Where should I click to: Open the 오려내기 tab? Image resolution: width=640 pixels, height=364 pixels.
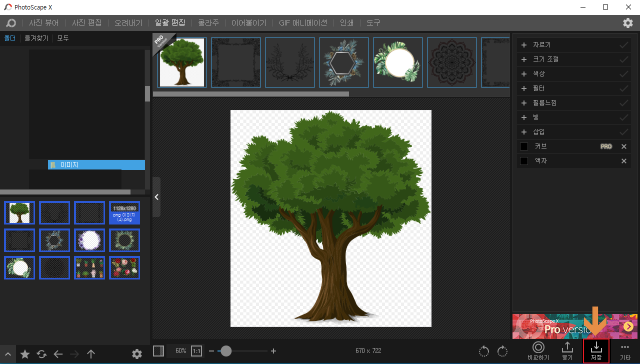coord(128,23)
